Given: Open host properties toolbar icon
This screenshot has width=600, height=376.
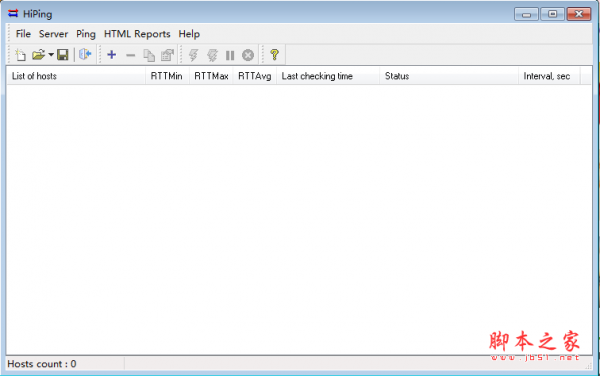Looking at the screenshot, I should (167, 55).
